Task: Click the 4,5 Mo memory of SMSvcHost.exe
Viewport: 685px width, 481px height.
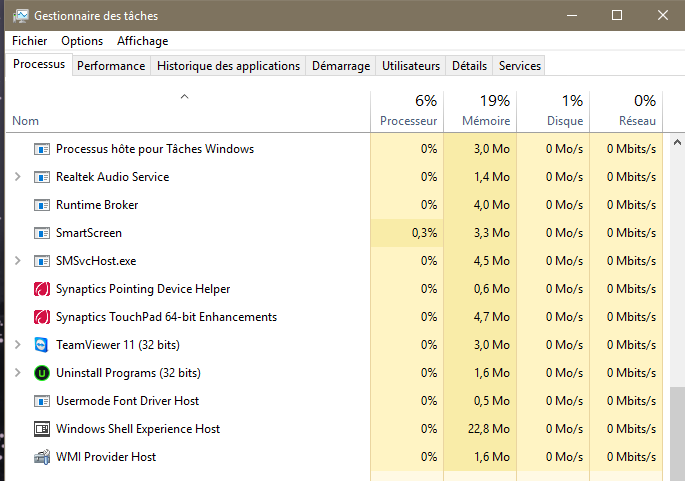Action: pos(491,261)
